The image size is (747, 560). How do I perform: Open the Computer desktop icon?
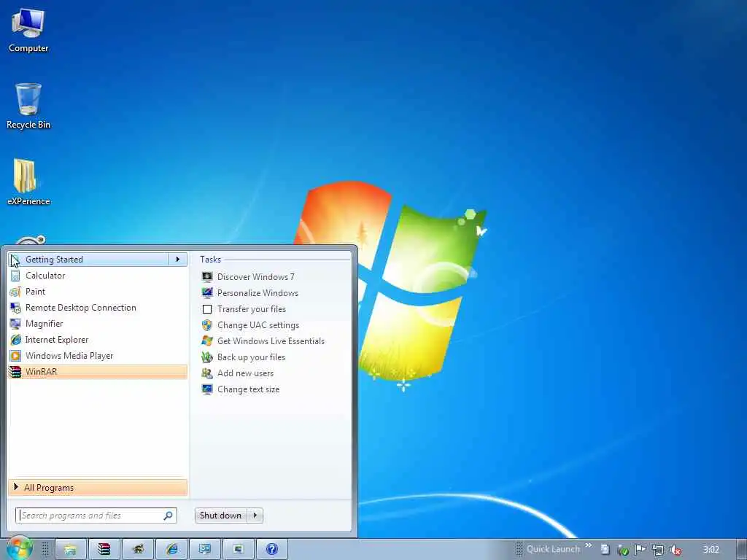coord(28,31)
